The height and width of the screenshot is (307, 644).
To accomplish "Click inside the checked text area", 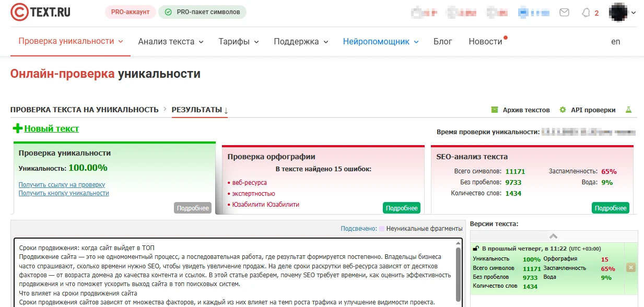I will click(235, 271).
